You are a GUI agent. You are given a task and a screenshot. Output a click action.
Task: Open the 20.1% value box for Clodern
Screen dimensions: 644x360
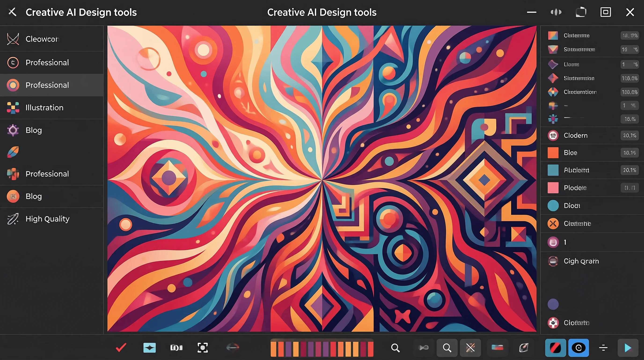coord(629,135)
